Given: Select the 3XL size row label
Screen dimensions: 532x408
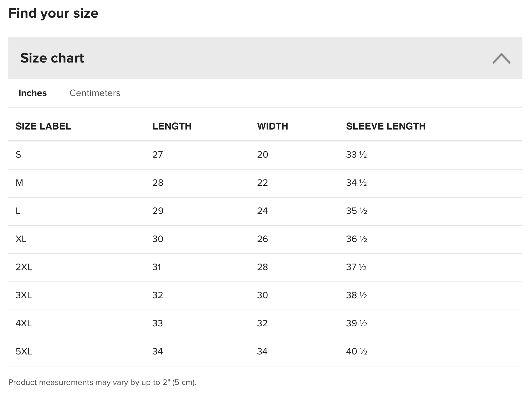Looking at the screenshot, I should (x=24, y=295).
